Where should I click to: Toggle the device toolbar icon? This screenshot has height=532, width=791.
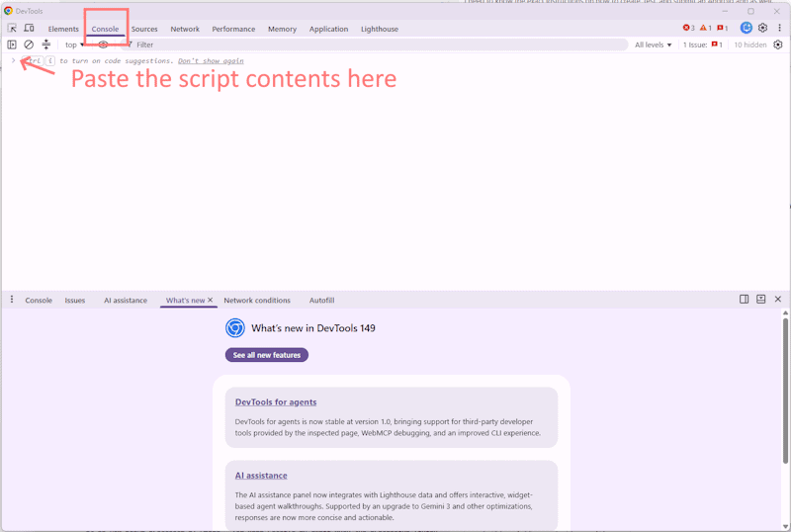[30, 29]
